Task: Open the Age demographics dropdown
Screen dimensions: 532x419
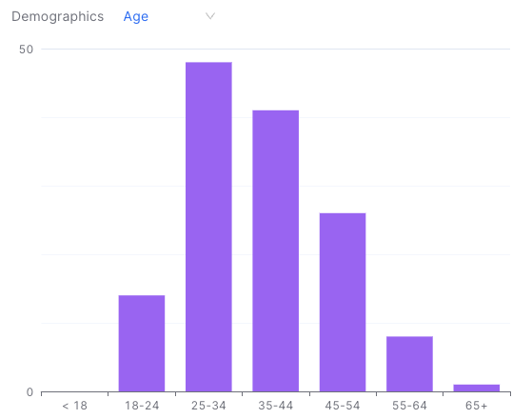Action: (x=169, y=16)
